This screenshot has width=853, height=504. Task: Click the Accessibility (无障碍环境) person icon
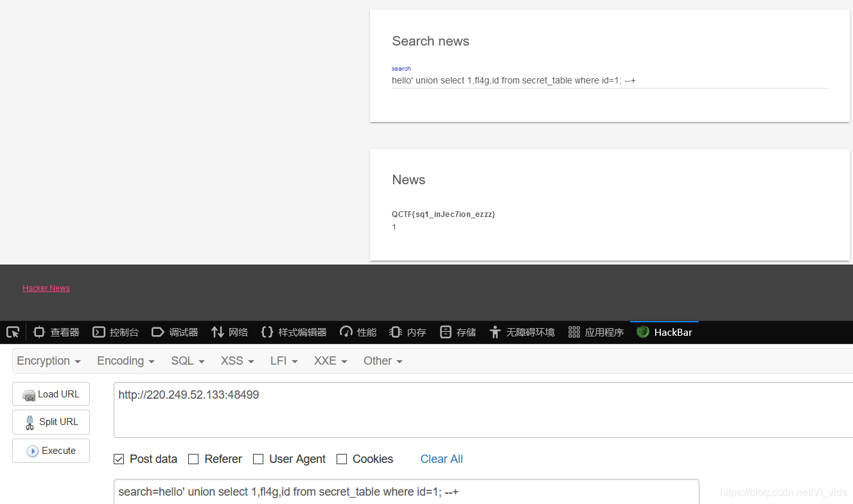pos(495,332)
